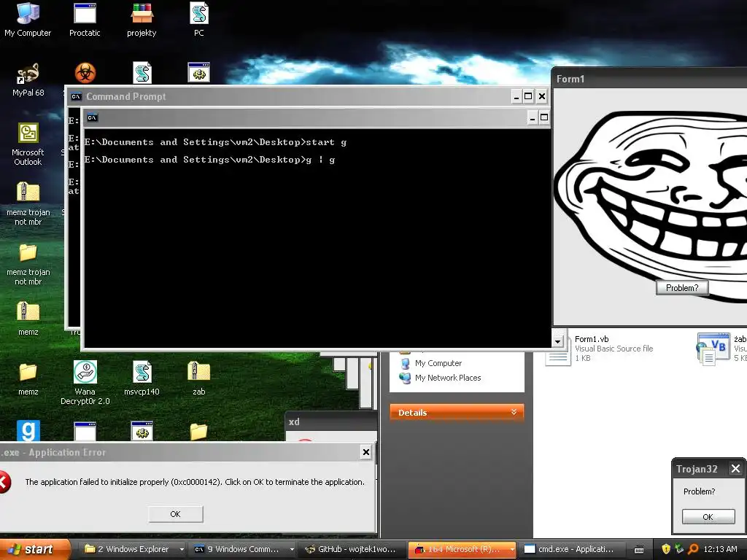747x560 pixels.
Task: Click the 'Problem?' message in Trojan32 dialog
Action: 699,491
